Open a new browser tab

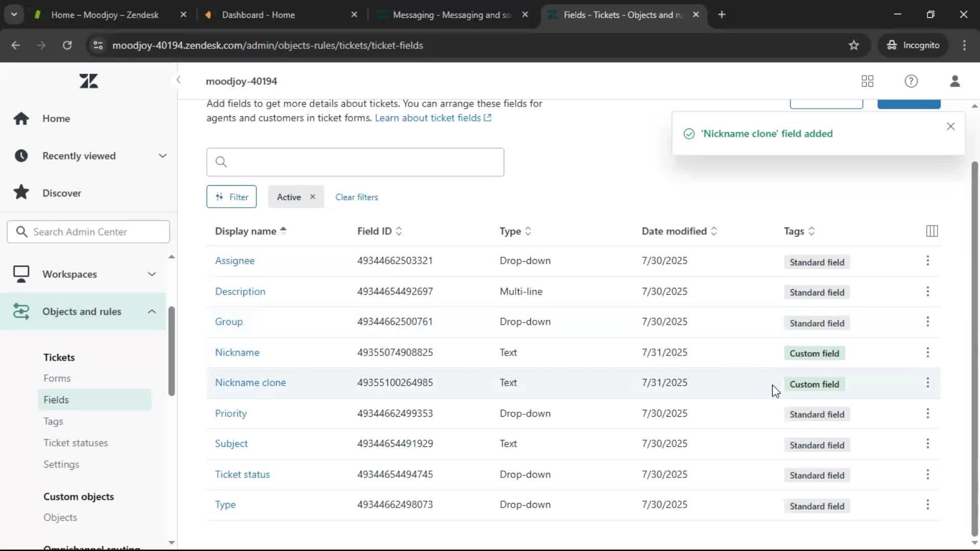point(721,15)
